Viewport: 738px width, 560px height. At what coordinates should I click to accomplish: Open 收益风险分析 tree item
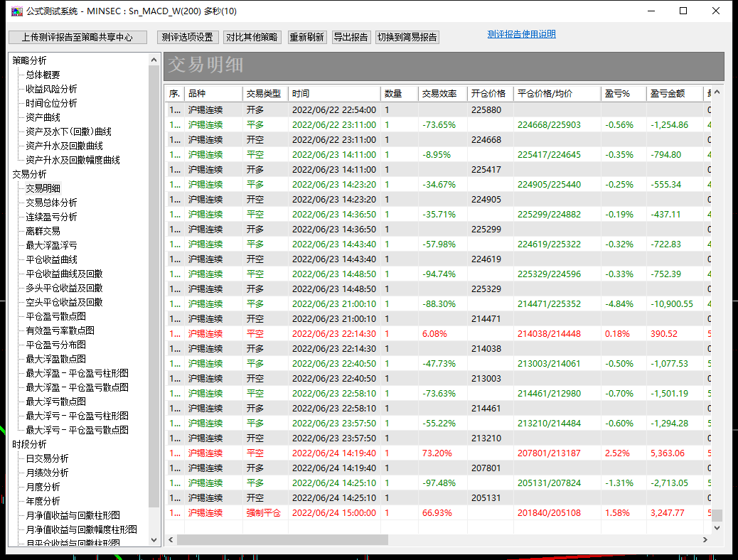tap(51, 89)
